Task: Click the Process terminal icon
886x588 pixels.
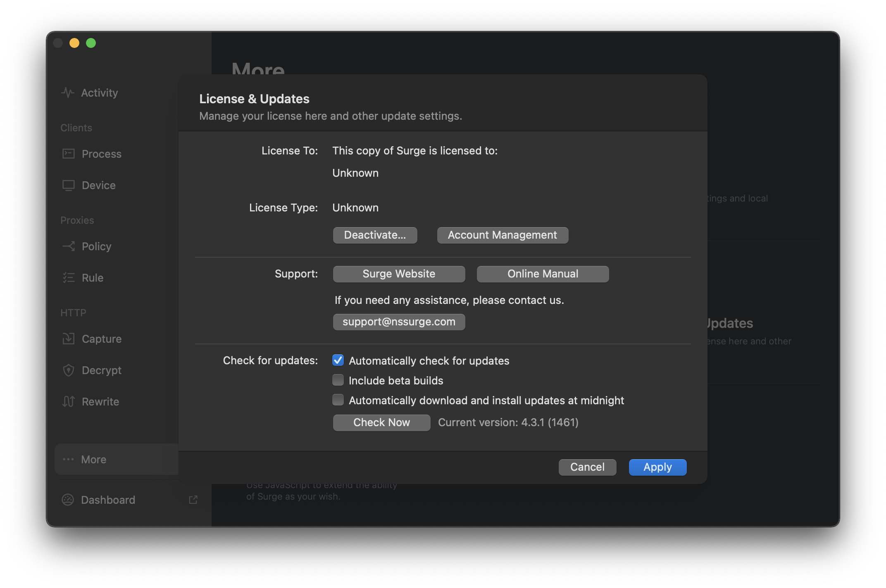Action: 69,154
